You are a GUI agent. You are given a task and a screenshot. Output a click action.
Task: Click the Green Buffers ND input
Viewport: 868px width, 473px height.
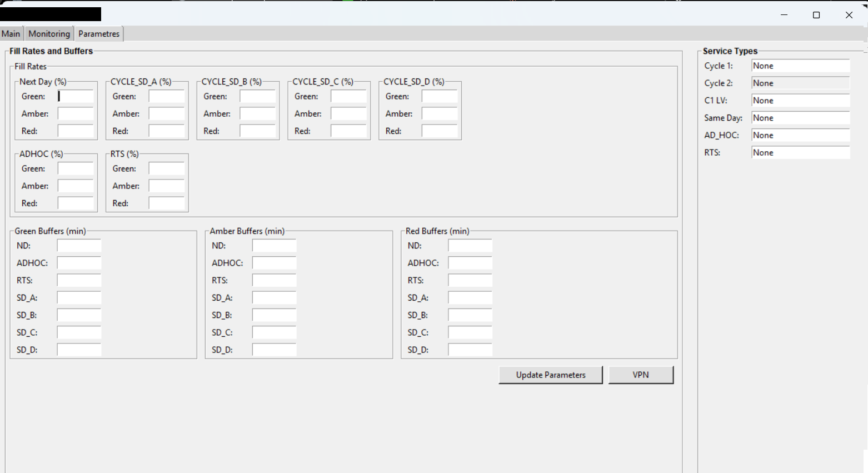click(x=79, y=246)
